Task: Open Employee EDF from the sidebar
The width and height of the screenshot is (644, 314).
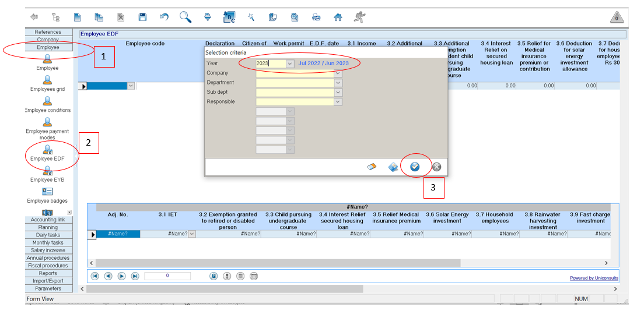Action: tap(47, 154)
